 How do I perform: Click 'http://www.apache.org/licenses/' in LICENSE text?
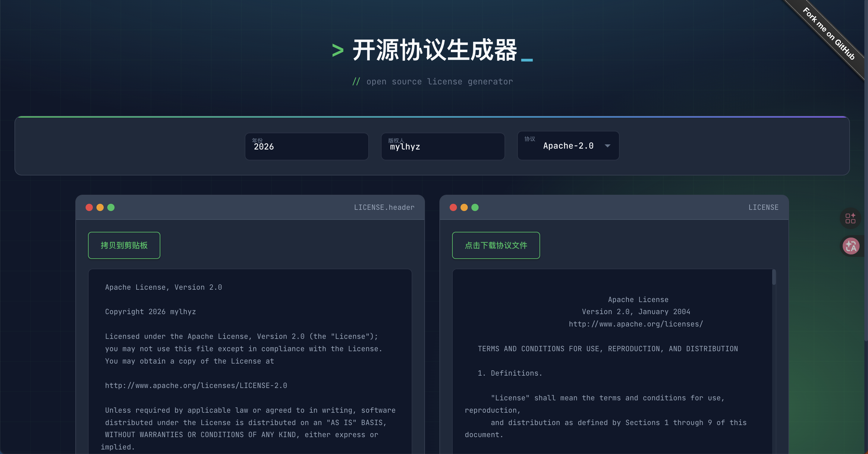(636, 324)
